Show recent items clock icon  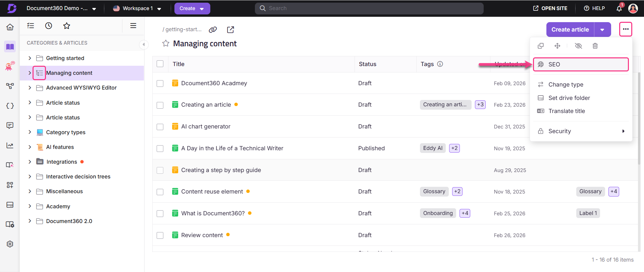[49, 25]
